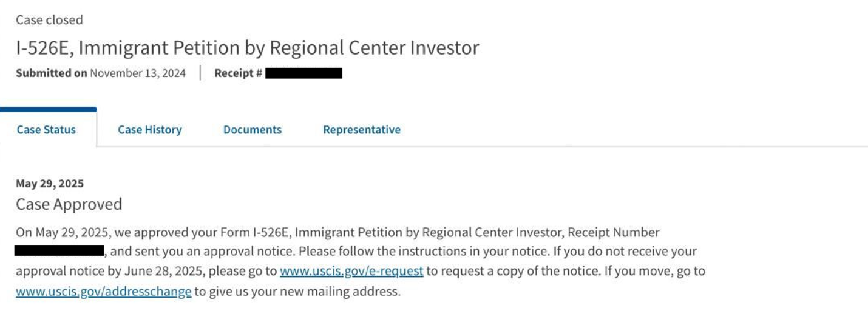Viewport: 868px width, 314px height.
Task: Click the bold May 29, 2025 date heading
Action: pos(50,184)
